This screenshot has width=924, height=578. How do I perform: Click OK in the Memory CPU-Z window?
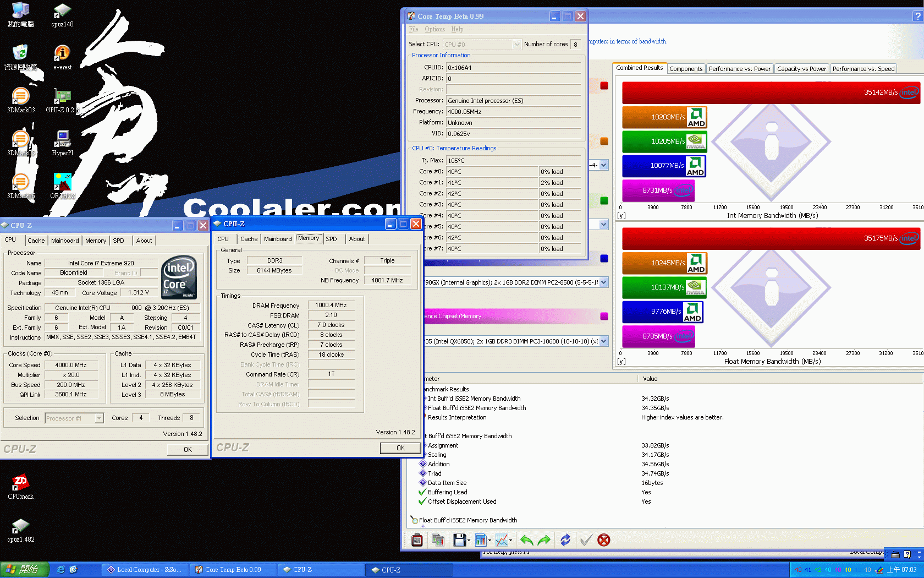coord(400,448)
